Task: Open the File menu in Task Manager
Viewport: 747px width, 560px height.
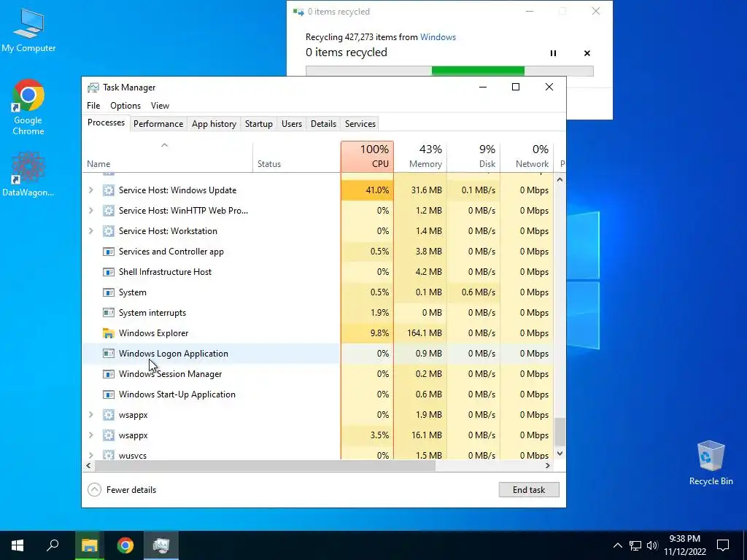Action: [x=93, y=106]
